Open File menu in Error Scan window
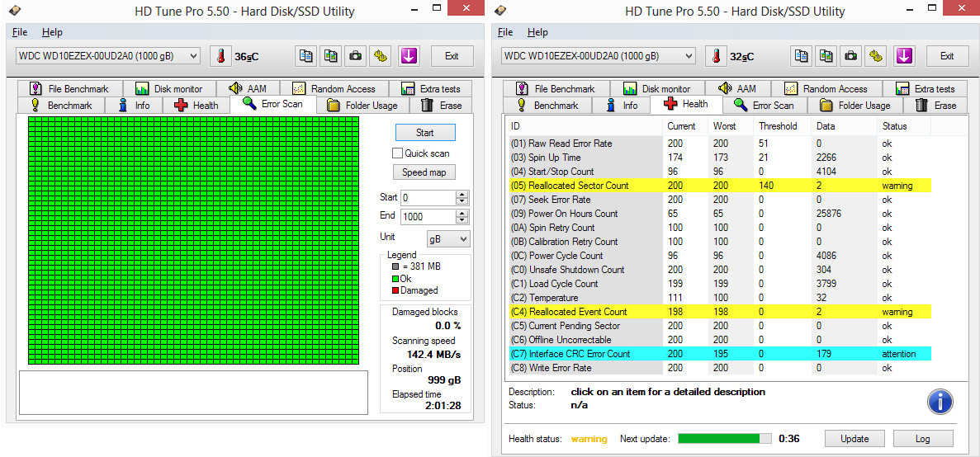 coord(19,32)
